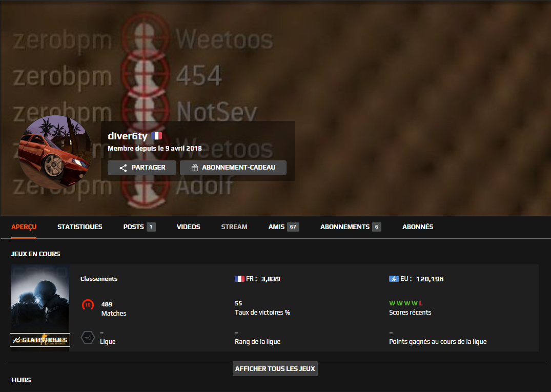
Task: Switch to the Statistiques tab
Action: (80, 227)
